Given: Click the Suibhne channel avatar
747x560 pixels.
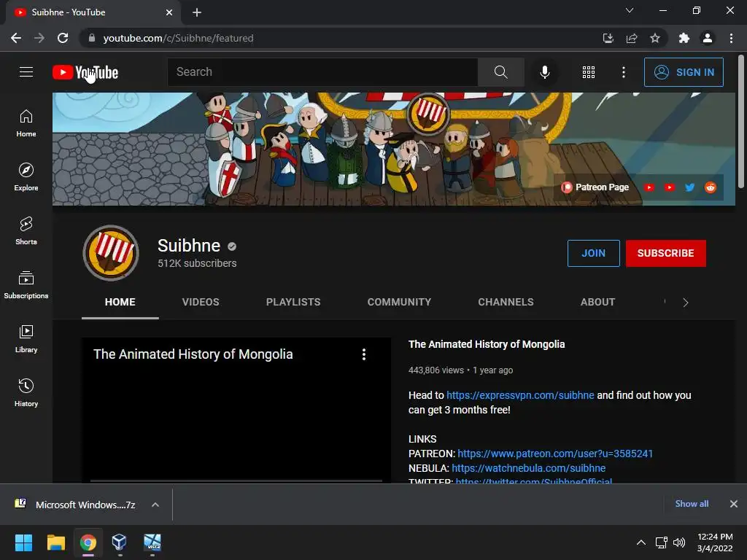Looking at the screenshot, I should click(x=111, y=252).
